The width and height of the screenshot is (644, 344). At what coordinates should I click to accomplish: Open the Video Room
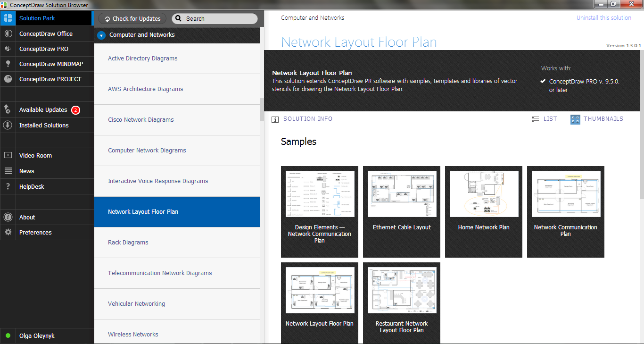point(36,156)
